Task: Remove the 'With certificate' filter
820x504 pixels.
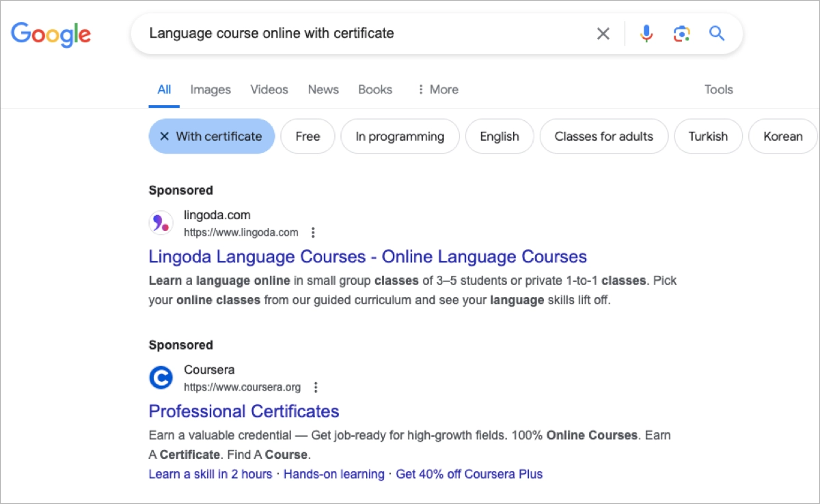Action: click(164, 136)
